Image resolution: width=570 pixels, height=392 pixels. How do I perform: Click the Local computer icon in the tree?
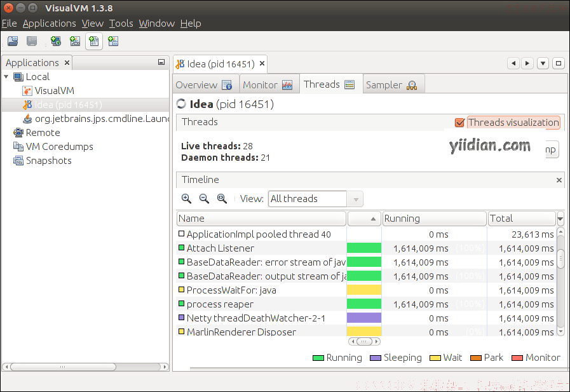coord(18,77)
